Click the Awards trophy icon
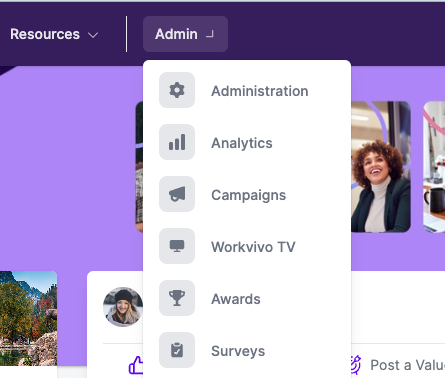 pos(177,298)
